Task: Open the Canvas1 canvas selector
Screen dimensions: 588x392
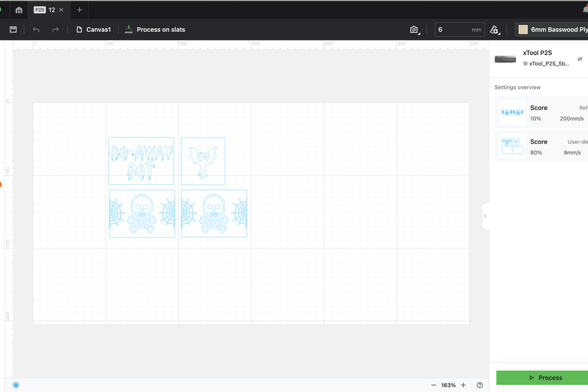Action: click(93, 29)
